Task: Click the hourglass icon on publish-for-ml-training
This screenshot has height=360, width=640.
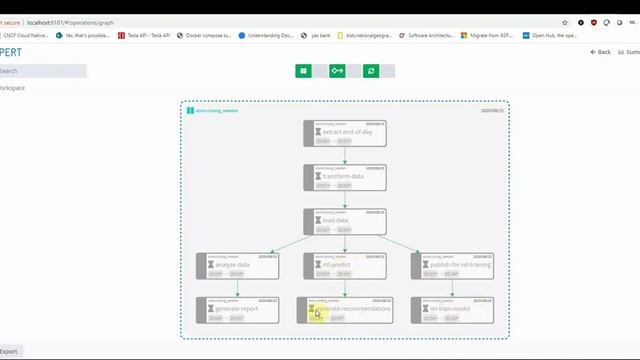Action: [425, 264]
